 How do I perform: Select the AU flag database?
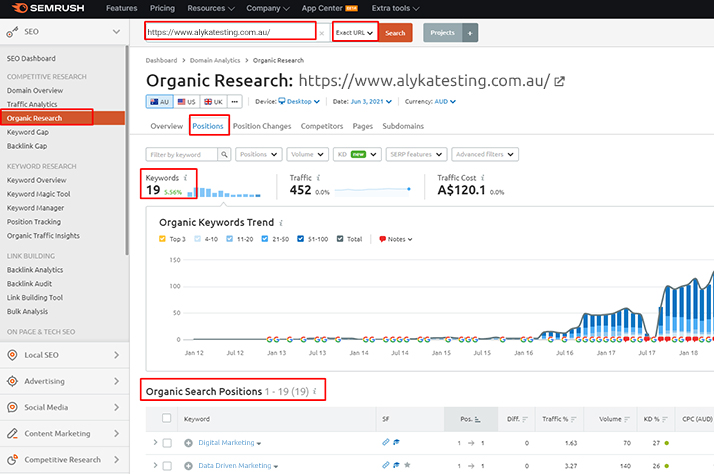(159, 102)
